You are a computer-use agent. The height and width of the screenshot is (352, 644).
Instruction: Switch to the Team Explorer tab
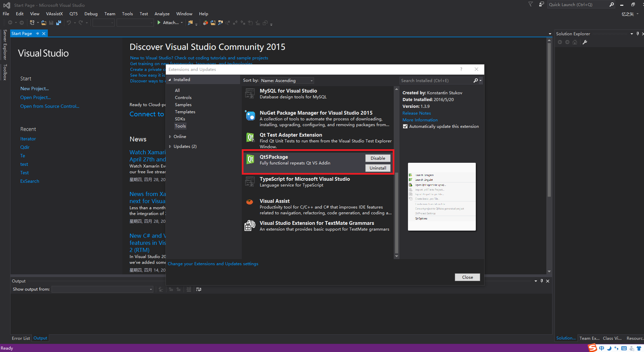point(589,338)
